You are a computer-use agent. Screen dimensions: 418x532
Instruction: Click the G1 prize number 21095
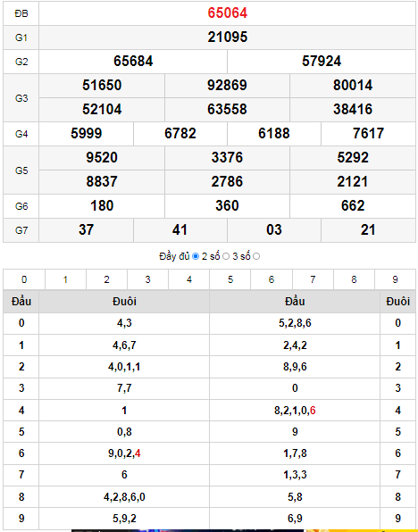pos(228,37)
